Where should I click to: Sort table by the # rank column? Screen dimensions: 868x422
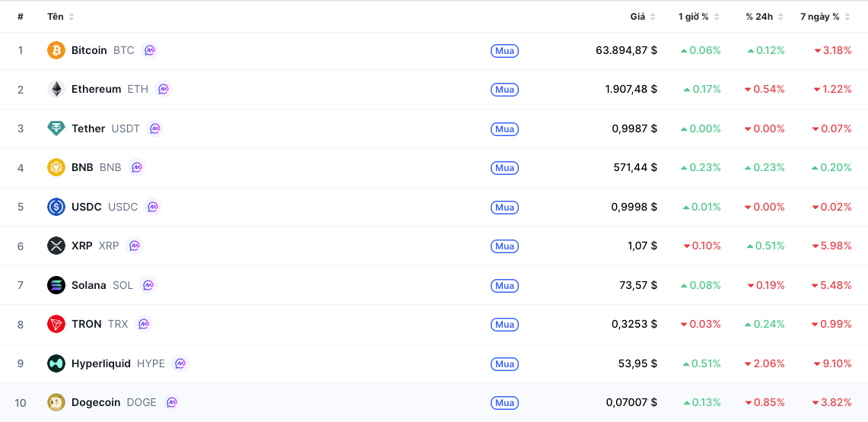pos(21,17)
